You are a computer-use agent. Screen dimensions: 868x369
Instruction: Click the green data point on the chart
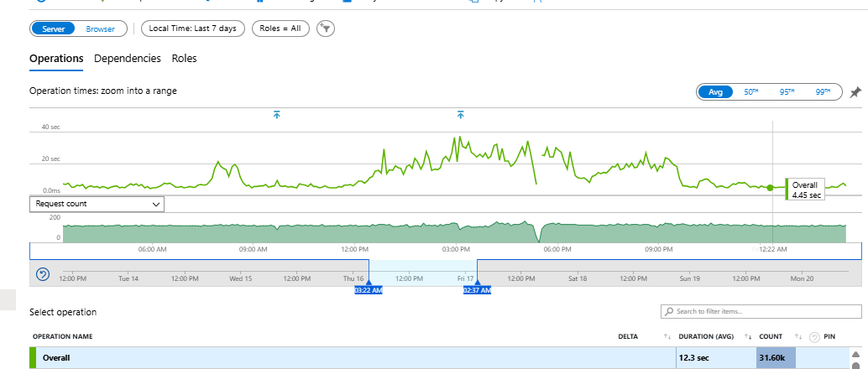tap(770, 188)
